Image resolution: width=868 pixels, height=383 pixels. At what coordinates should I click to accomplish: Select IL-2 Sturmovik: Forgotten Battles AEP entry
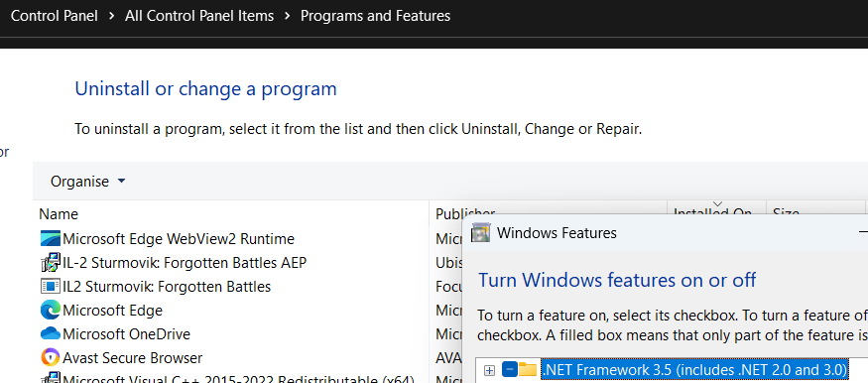[x=185, y=262]
